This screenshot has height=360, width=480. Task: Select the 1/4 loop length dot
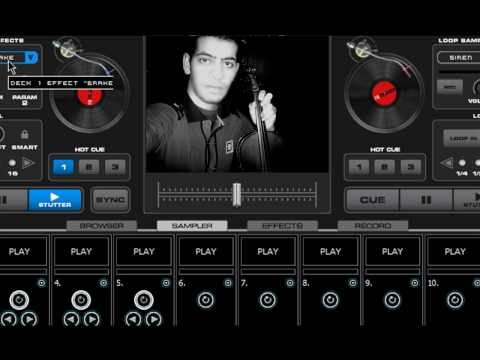coord(462,163)
